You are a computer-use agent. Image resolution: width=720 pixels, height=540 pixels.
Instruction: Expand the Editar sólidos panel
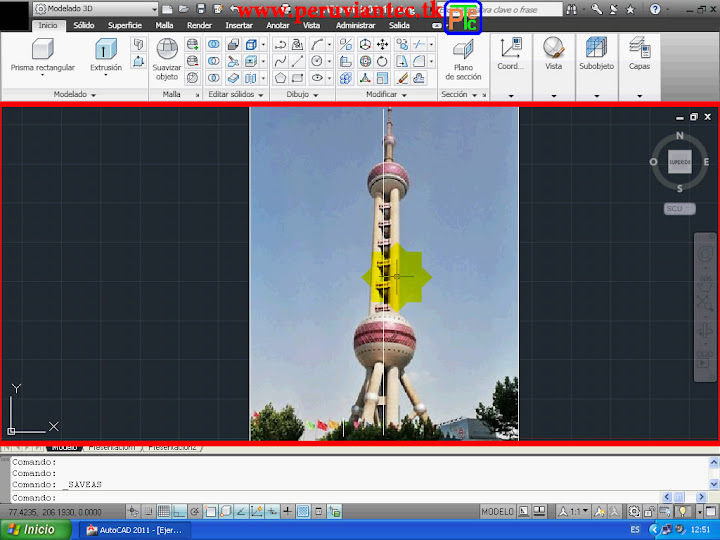point(236,94)
